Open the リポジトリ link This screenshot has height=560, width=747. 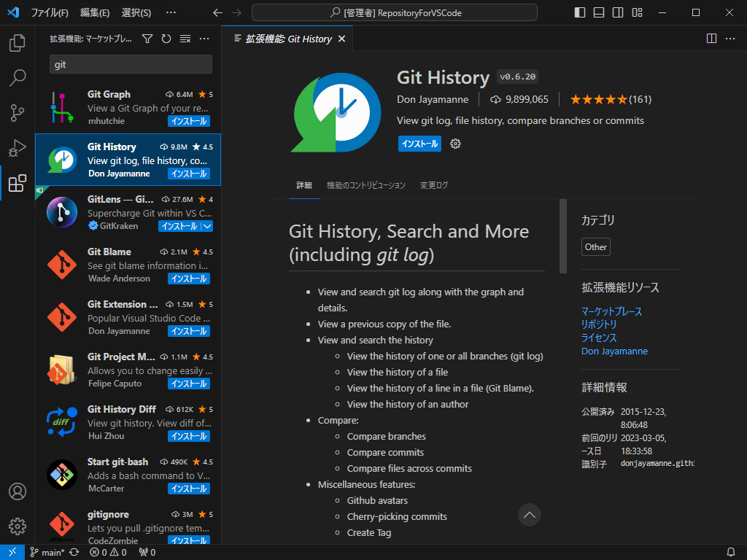599,324
